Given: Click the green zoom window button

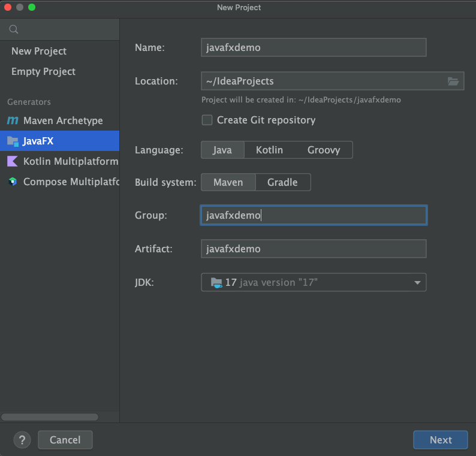Looking at the screenshot, I should click(x=32, y=7).
